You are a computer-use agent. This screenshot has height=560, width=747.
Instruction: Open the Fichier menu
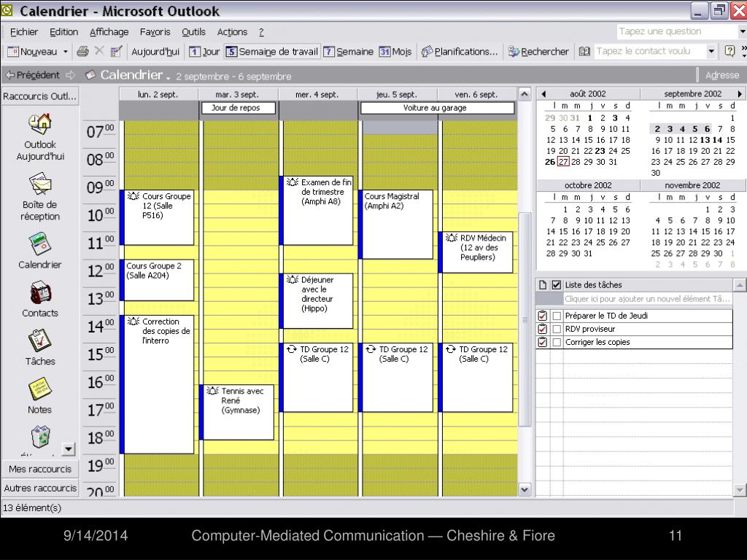(x=24, y=32)
